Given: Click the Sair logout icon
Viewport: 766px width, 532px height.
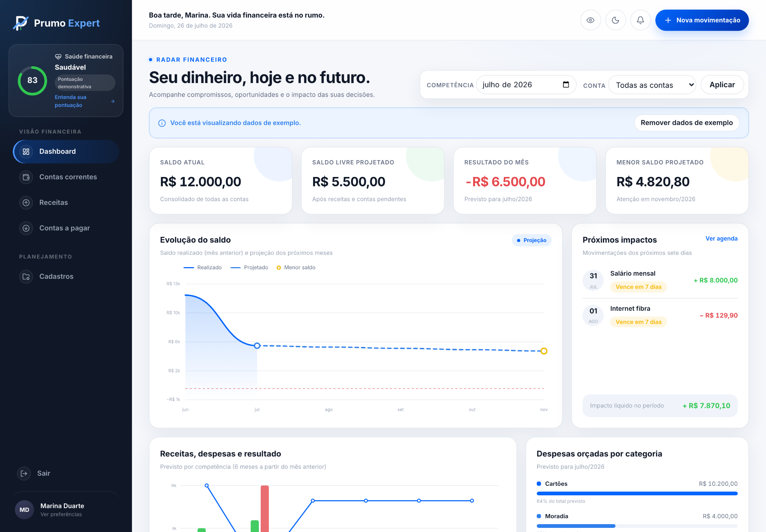Looking at the screenshot, I should tap(24, 473).
